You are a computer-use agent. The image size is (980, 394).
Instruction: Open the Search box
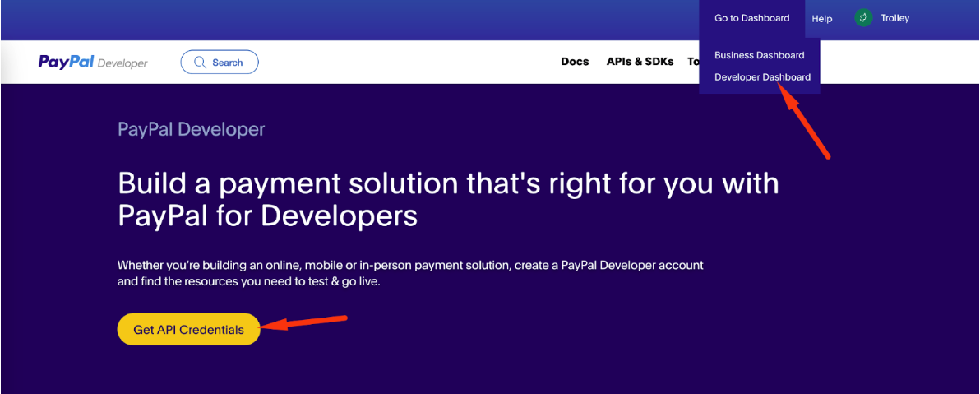[x=220, y=62]
